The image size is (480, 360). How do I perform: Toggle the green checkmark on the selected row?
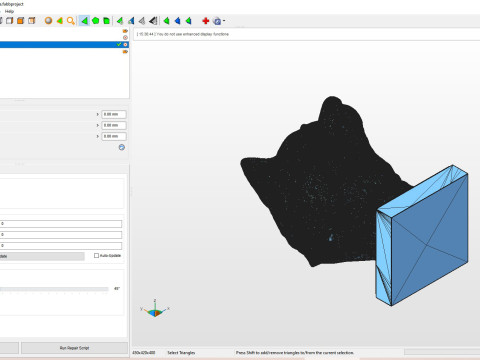(x=119, y=44)
